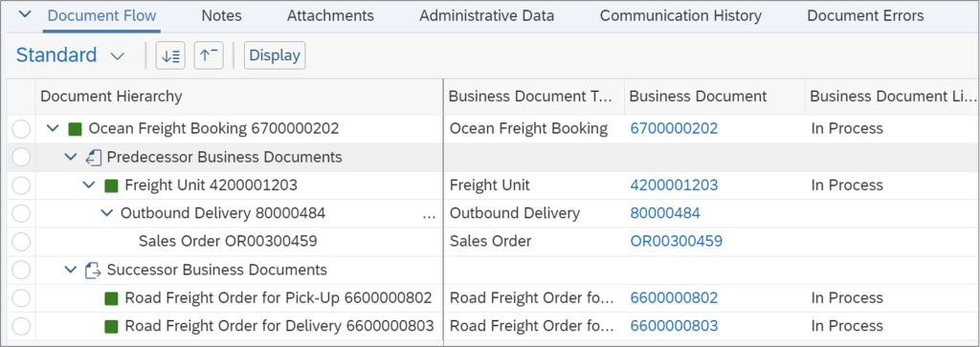The image size is (980, 347).
Task: Click the Display button
Action: (x=275, y=55)
